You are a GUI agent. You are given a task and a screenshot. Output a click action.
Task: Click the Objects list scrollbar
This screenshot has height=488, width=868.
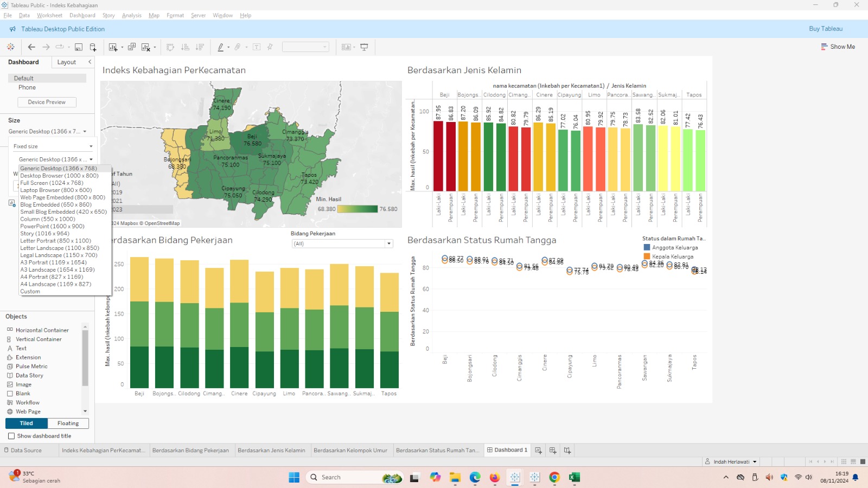85,358
